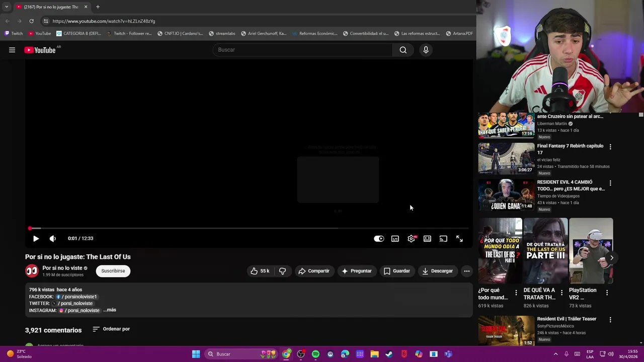Open Final Fantasy 7 Rebirth capítulo 17 thumbnail

(506, 158)
